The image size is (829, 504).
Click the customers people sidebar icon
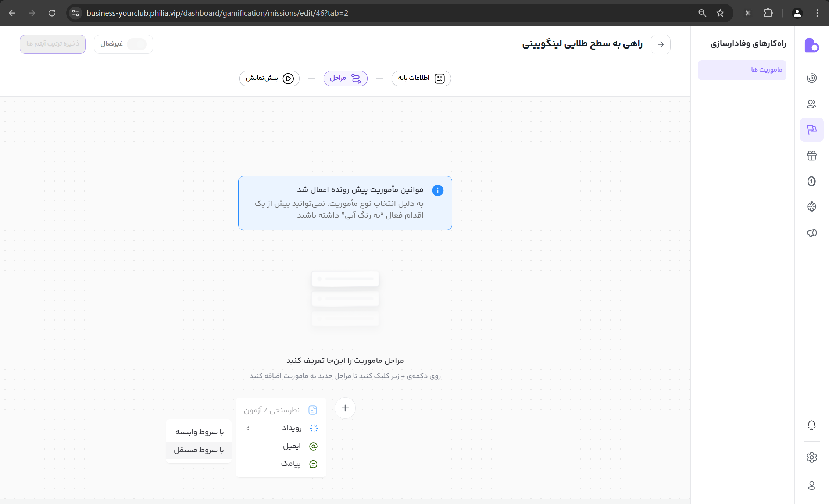pyautogui.click(x=811, y=104)
